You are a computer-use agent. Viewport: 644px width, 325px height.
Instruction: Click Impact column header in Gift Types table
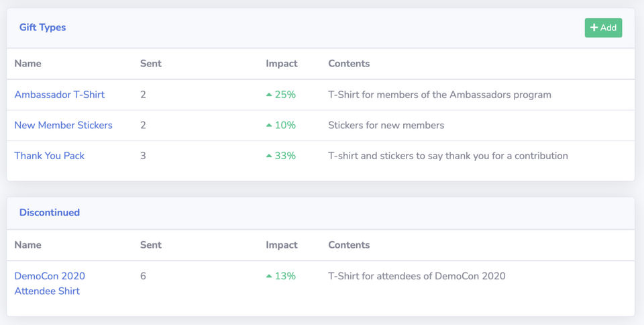point(282,64)
